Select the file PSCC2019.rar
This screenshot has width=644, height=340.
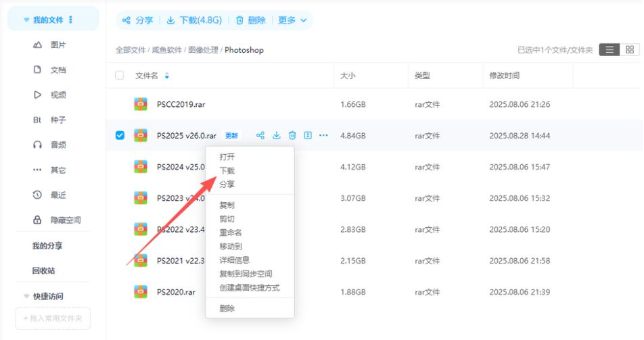coord(181,104)
